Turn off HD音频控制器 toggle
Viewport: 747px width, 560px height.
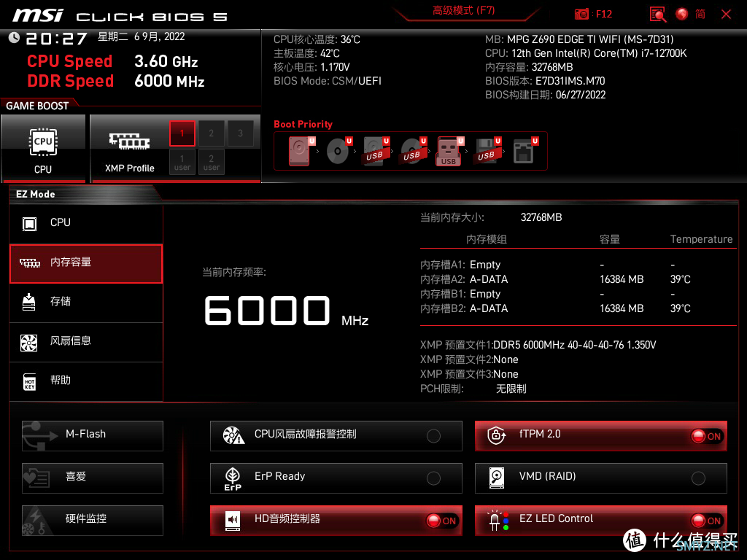click(442, 521)
